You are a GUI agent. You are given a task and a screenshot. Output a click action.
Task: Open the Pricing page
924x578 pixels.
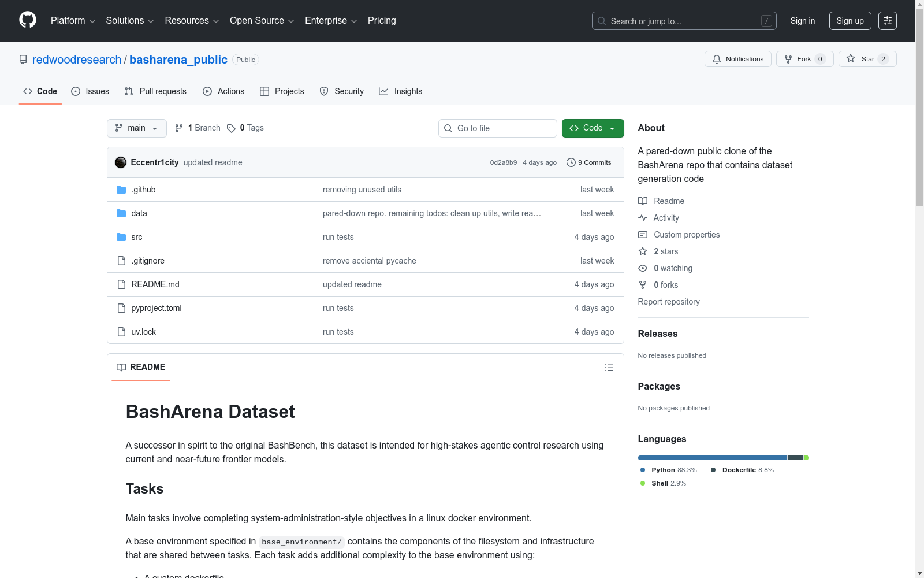pyautogui.click(x=382, y=21)
